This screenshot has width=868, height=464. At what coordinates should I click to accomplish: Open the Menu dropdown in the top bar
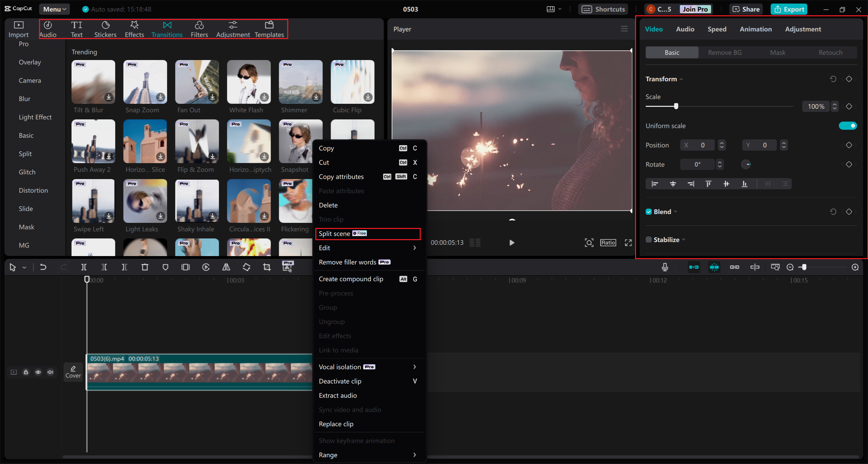coord(54,9)
